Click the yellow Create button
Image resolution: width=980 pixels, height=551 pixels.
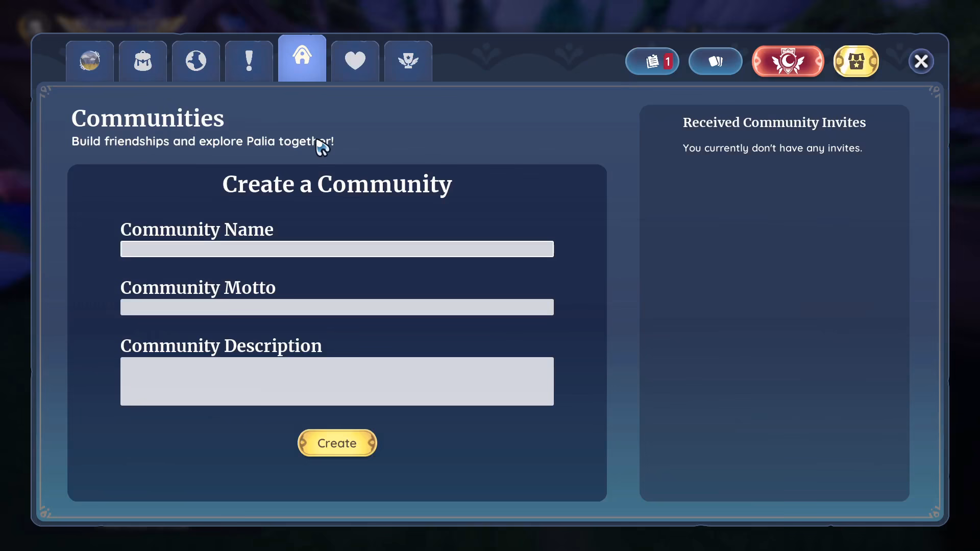click(x=337, y=443)
